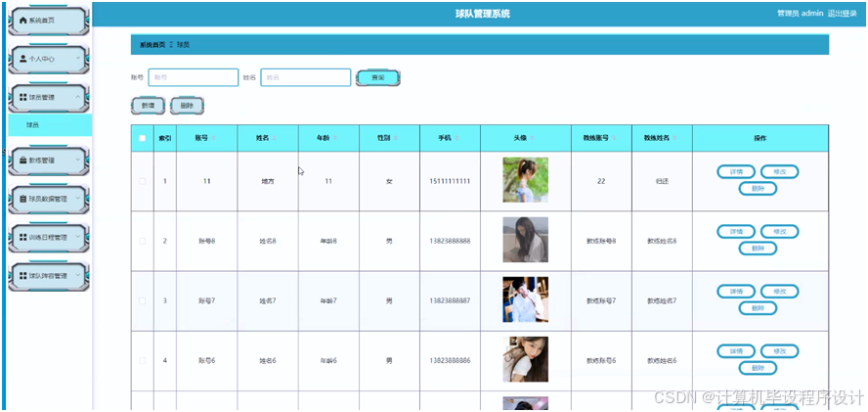The image size is (868, 412).
Task: Click the phone number 13823888887
Action: click(x=450, y=301)
